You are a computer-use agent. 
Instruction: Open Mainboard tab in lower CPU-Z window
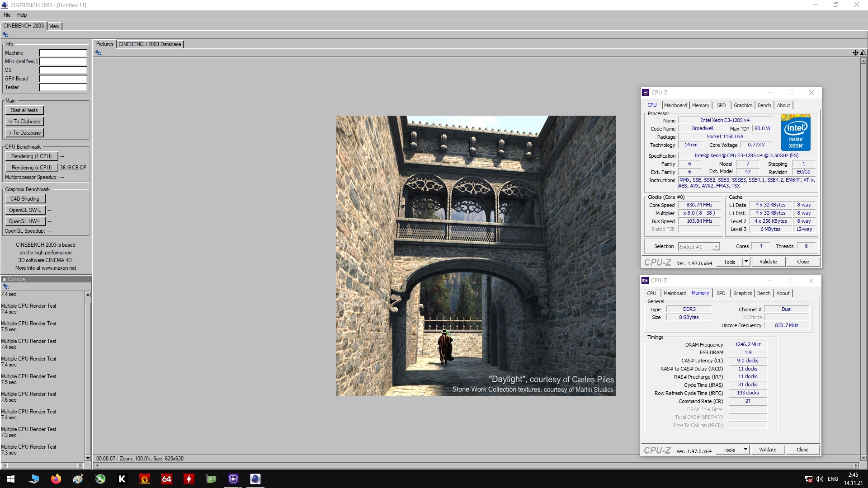tap(675, 293)
